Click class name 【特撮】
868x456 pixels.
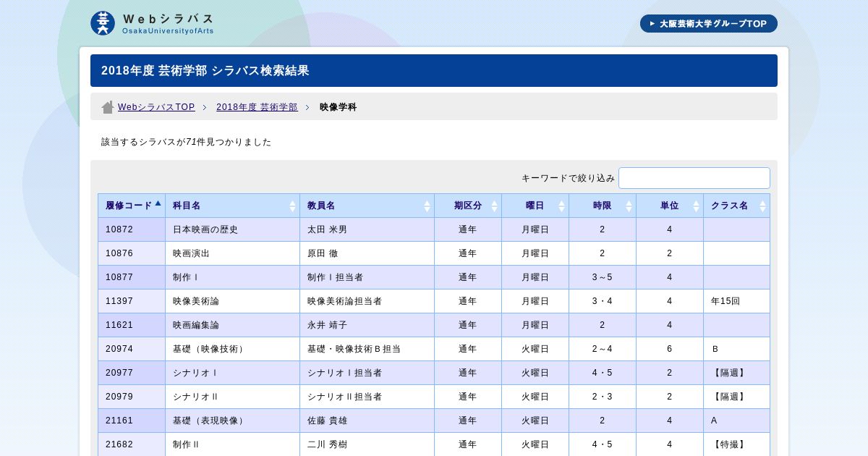(x=729, y=444)
